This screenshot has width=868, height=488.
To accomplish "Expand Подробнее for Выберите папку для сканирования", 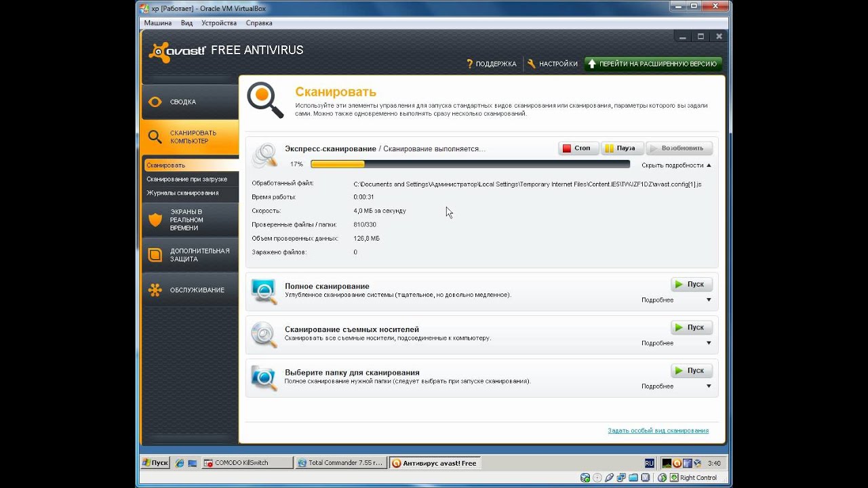I will point(676,386).
